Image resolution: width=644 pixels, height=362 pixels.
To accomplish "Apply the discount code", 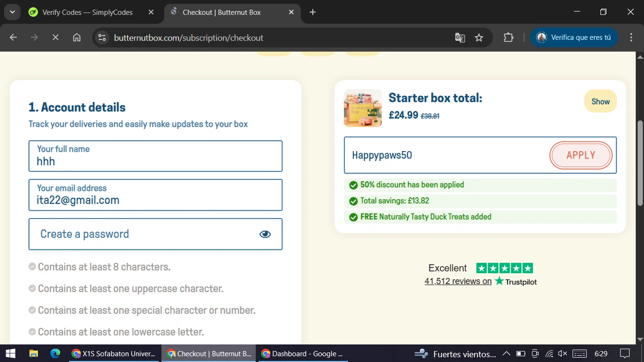I will tap(581, 155).
